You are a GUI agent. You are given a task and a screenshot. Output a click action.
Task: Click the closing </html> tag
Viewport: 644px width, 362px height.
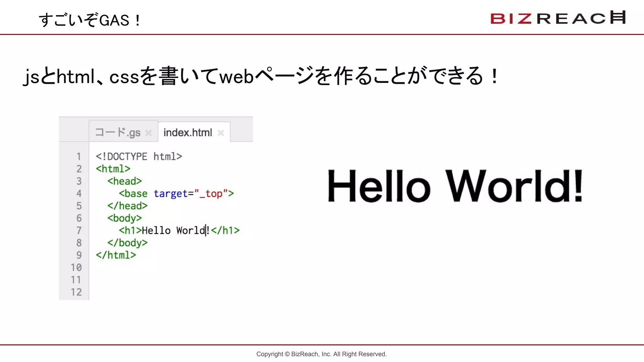tap(116, 255)
